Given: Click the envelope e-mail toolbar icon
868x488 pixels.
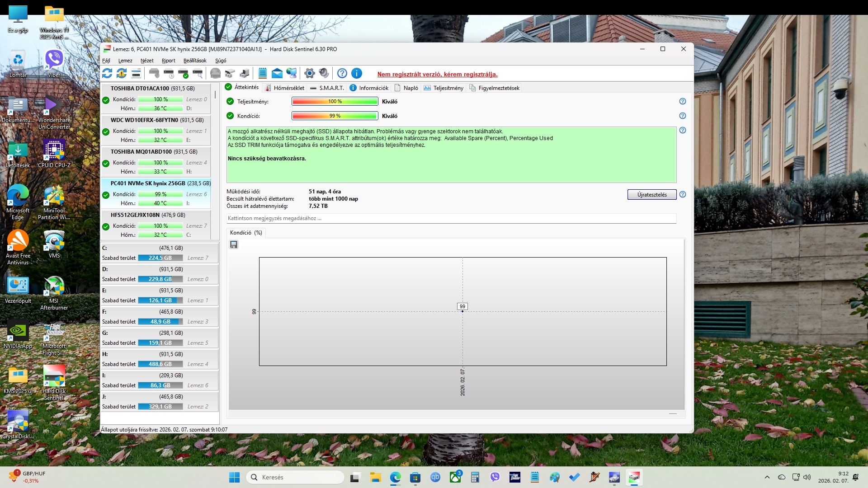Looking at the screenshot, I should 277,73.
